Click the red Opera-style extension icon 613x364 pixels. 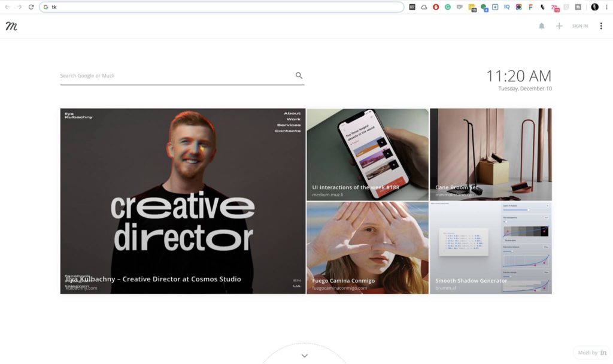coord(436,7)
